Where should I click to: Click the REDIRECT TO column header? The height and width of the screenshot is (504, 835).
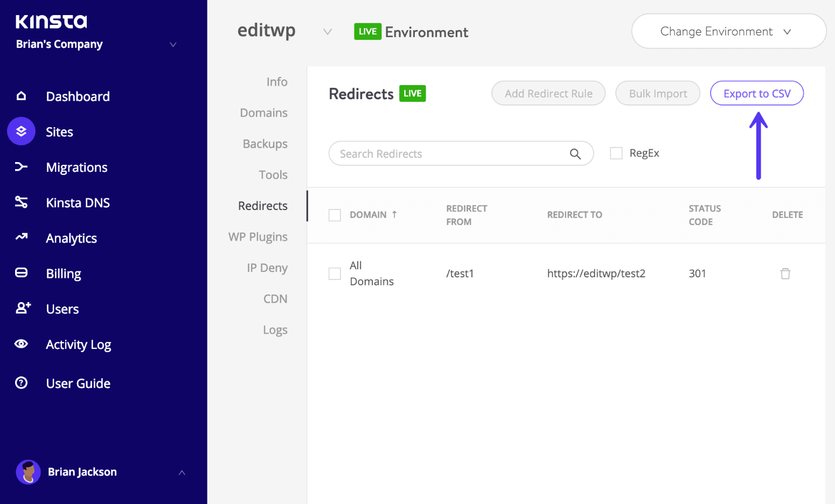pos(575,215)
